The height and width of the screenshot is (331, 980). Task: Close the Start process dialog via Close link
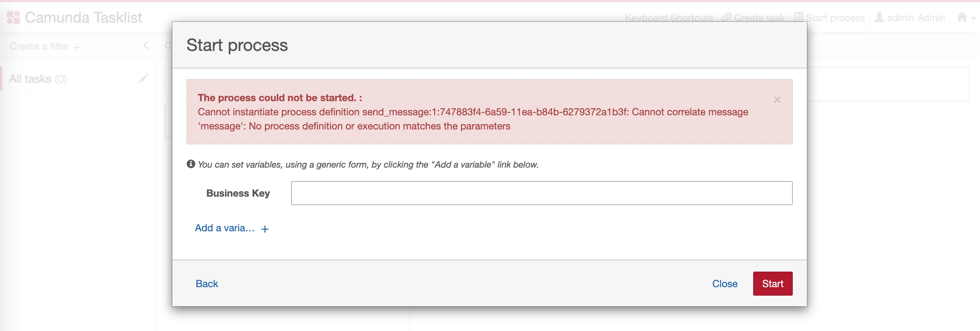click(x=724, y=283)
